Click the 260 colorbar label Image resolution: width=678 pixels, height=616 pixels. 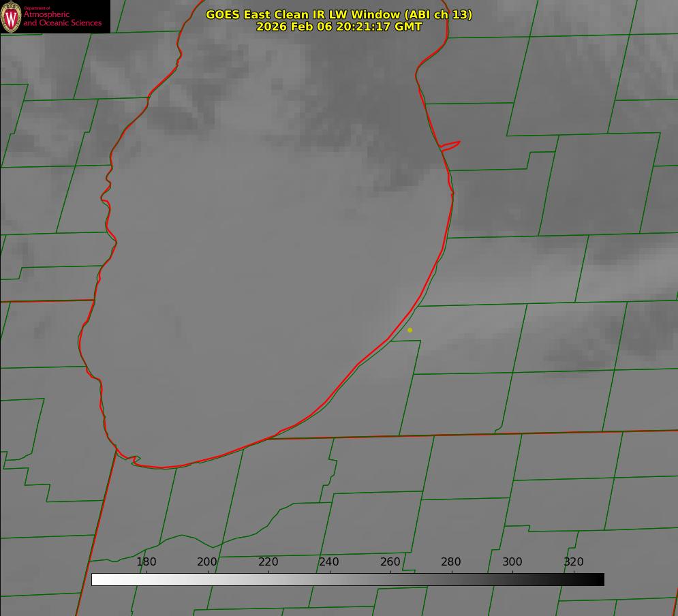coord(390,561)
